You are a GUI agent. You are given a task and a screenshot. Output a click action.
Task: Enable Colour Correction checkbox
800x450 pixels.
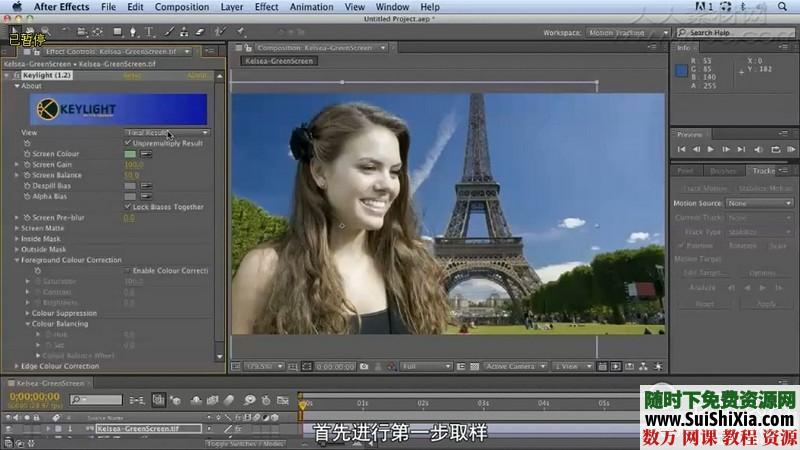click(128, 271)
